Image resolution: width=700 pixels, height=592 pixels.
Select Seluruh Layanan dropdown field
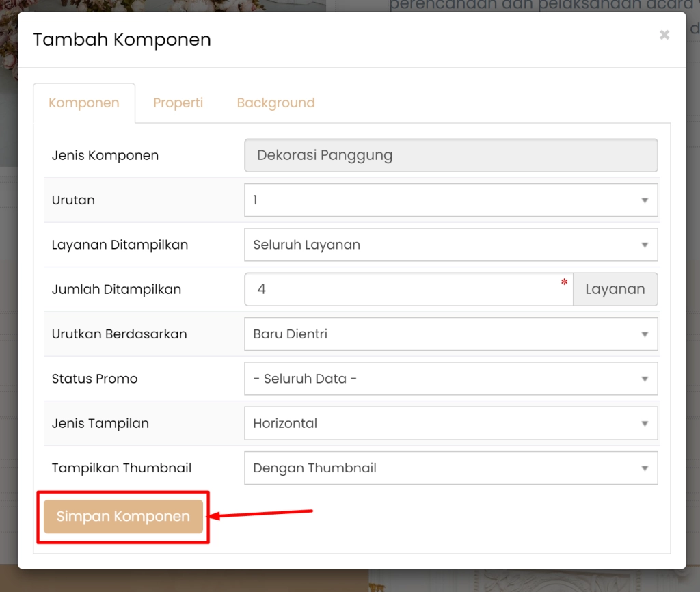(444, 245)
